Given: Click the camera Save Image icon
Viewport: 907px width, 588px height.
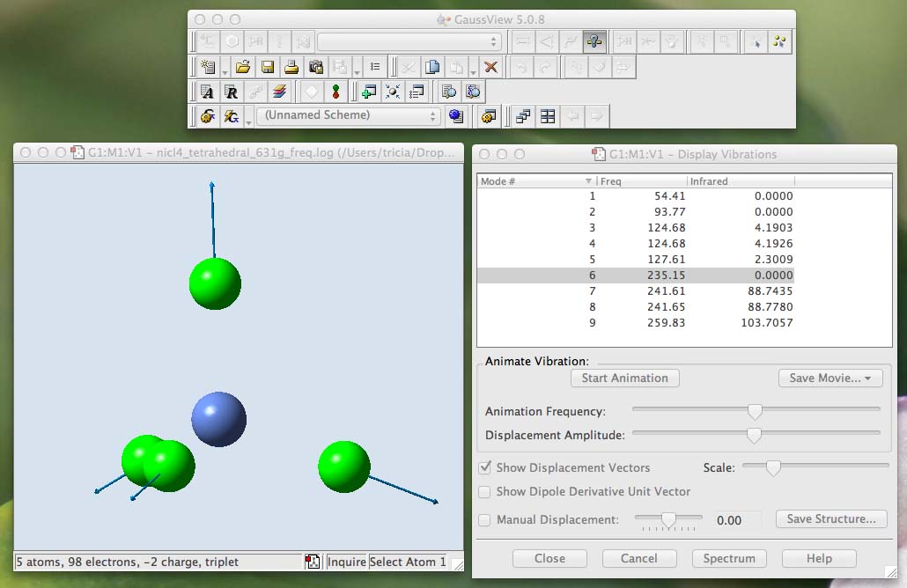Looking at the screenshot, I should coord(315,67).
